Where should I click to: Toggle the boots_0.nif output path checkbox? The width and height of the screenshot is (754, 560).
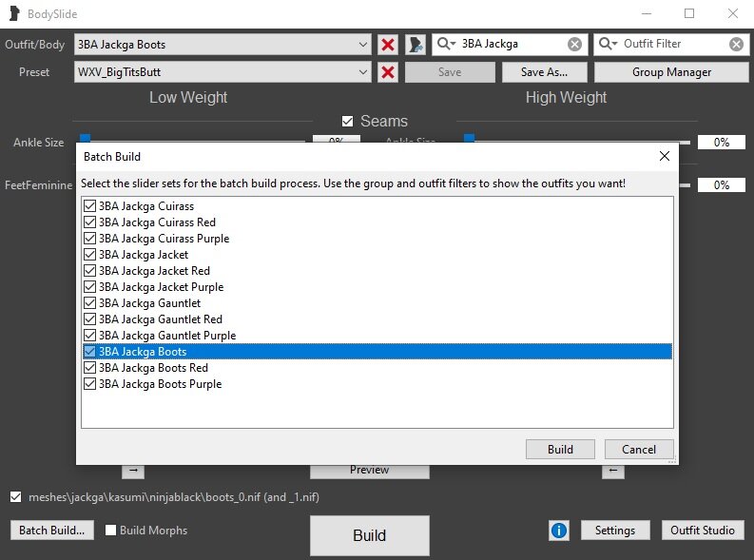[x=16, y=496]
